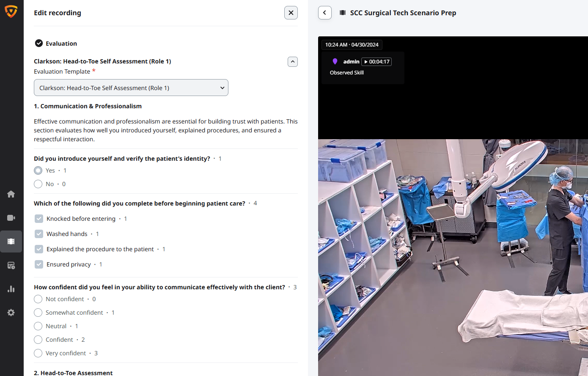The height and width of the screenshot is (376, 588).
Task: Toggle the Ensured privacy checkbox
Action: point(39,264)
